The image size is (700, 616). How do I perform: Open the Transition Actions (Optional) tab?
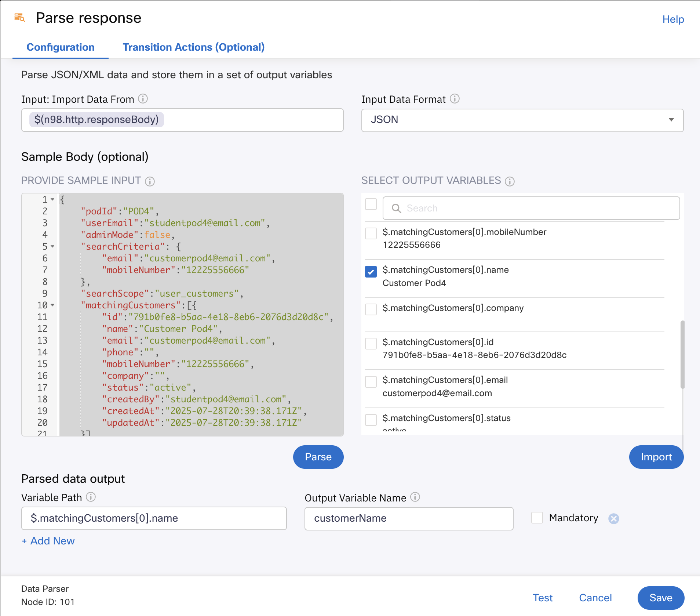click(x=194, y=47)
